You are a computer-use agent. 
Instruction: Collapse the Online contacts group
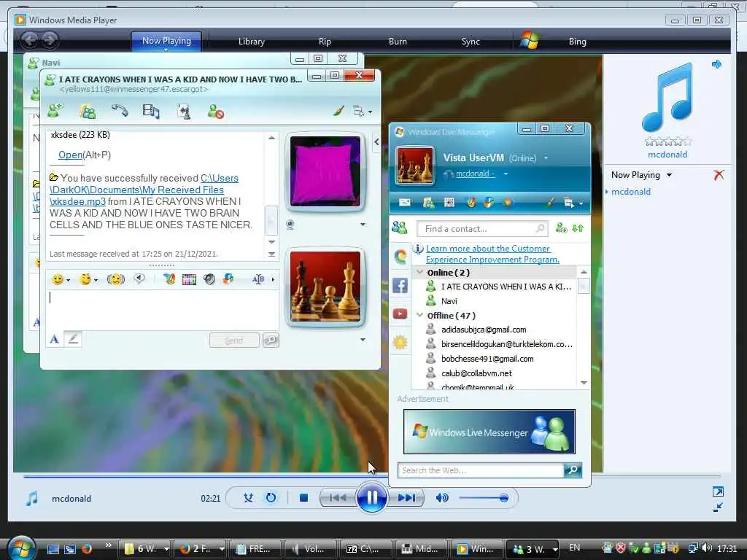(x=419, y=273)
